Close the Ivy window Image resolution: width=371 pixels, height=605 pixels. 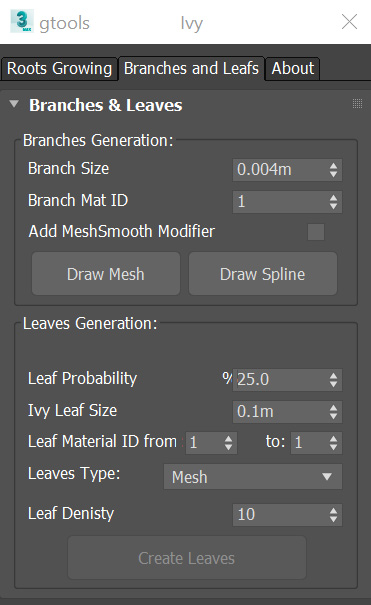pyautogui.click(x=349, y=22)
